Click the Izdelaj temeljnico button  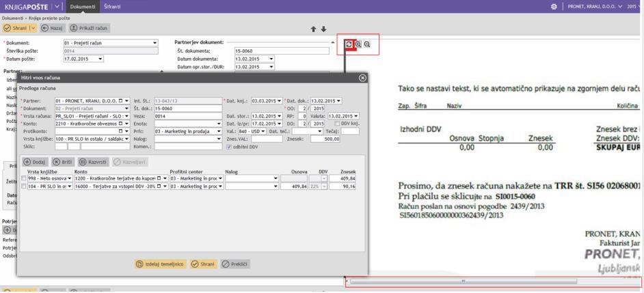tap(161, 264)
